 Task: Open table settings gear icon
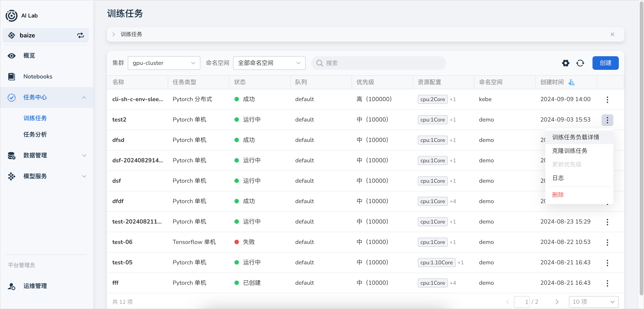pos(565,63)
